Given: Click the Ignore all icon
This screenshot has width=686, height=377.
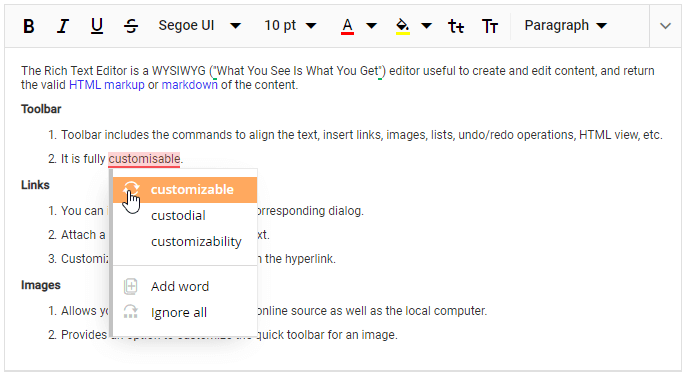Looking at the screenshot, I should click(x=130, y=312).
